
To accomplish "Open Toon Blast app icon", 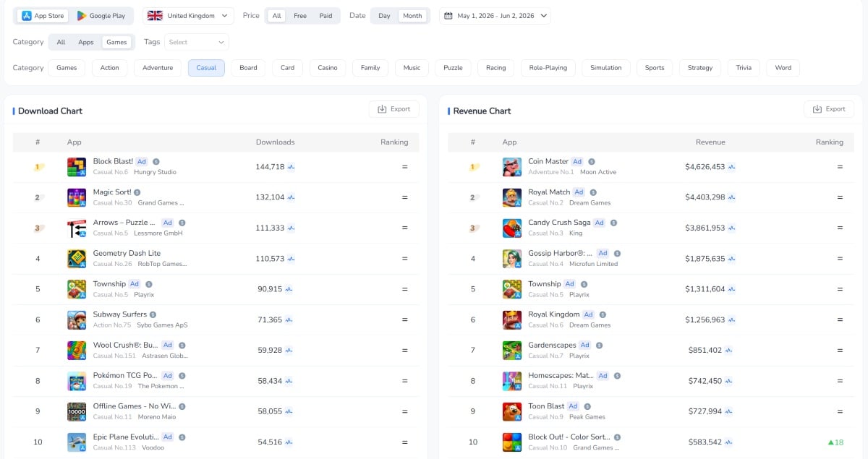I will (512, 411).
